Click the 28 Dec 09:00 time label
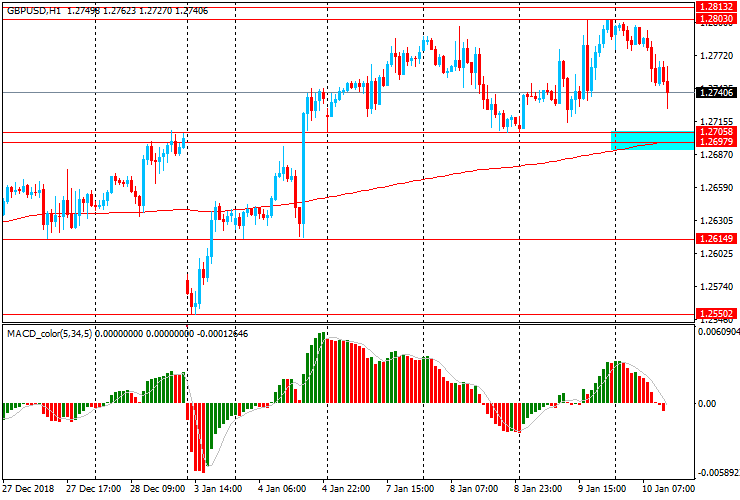This screenshot has height=500, width=740. coord(158,488)
